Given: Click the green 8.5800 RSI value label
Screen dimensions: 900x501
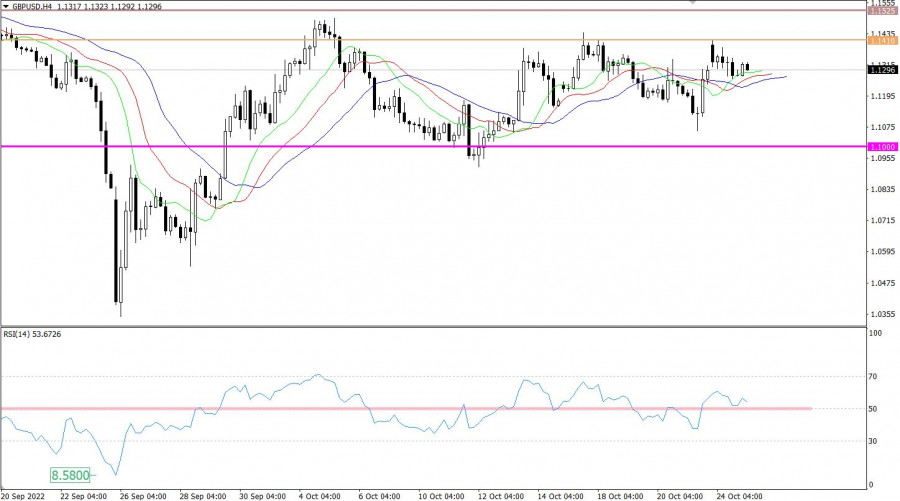Looking at the screenshot, I should point(70,476).
